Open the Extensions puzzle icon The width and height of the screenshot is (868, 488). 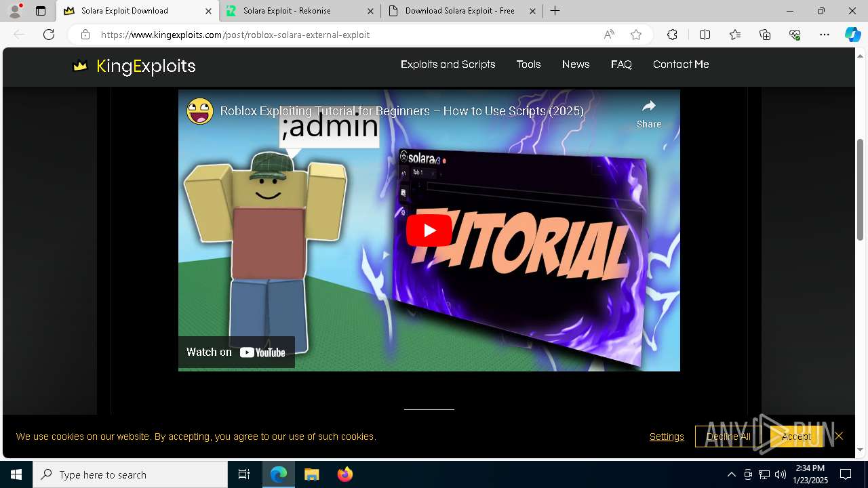tap(672, 35)
